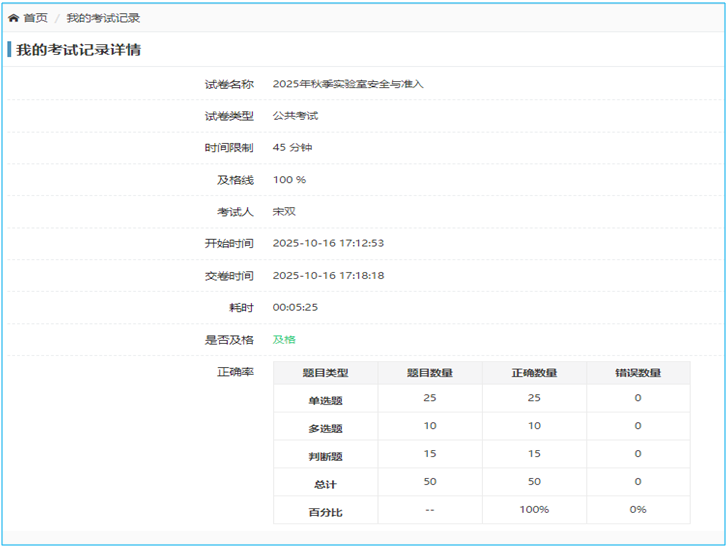Click the 错误数量 column header
This screenshot has height=547, width=727.
[637, 373]
